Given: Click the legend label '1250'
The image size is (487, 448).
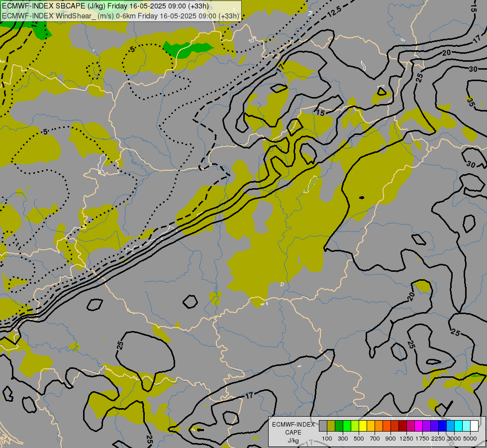Looking at the screenshot, I should (406, 439).
